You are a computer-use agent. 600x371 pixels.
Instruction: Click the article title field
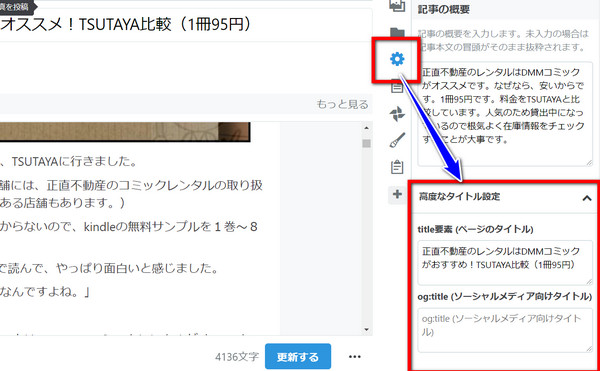coord(186,25)
